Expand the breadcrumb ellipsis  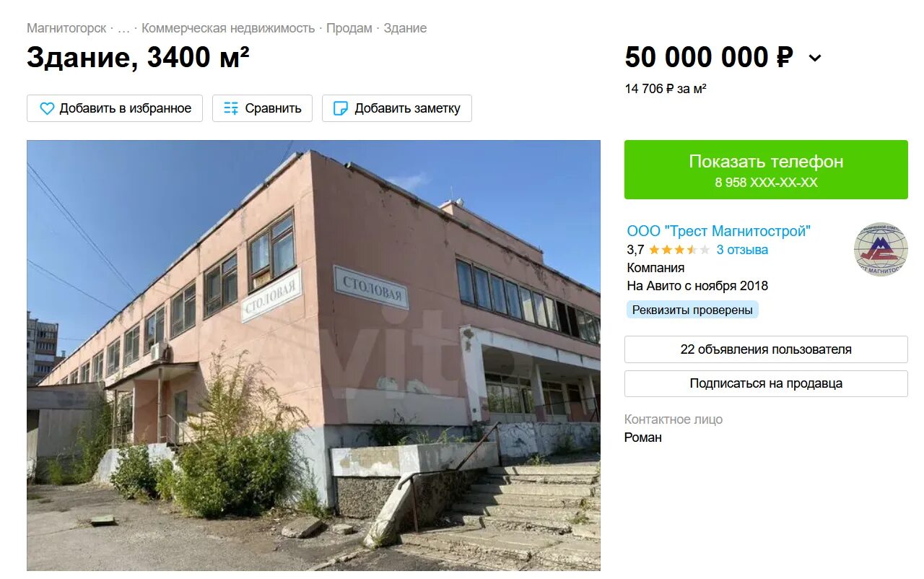(124, 28)
